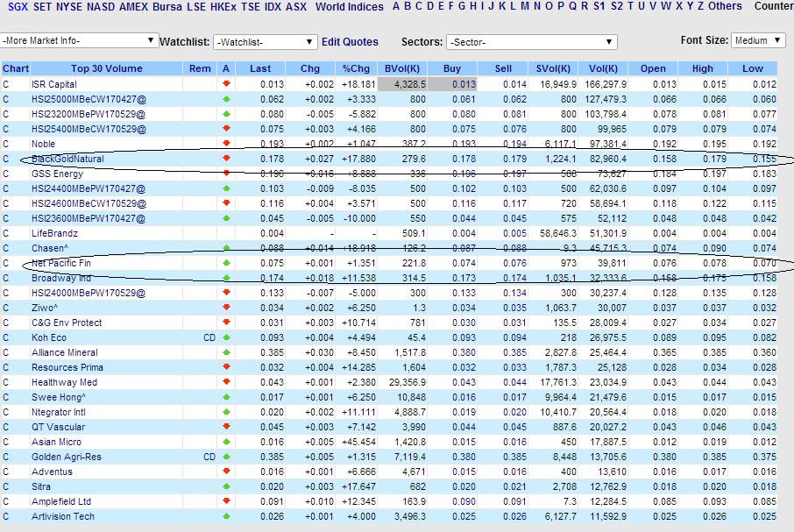
Task: Open the More Market Info dropdown
Action: [79, 40]
